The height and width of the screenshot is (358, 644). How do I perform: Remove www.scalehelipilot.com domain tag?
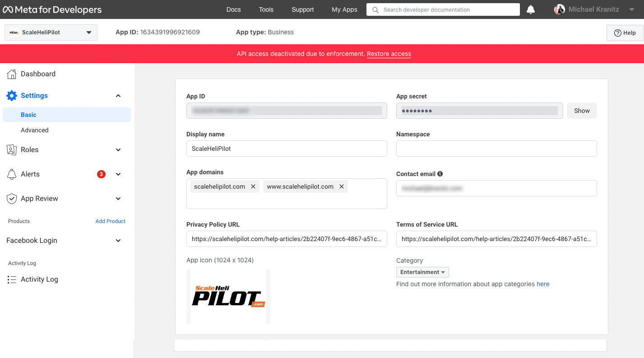pyautogui.click(x=342, y=186)
